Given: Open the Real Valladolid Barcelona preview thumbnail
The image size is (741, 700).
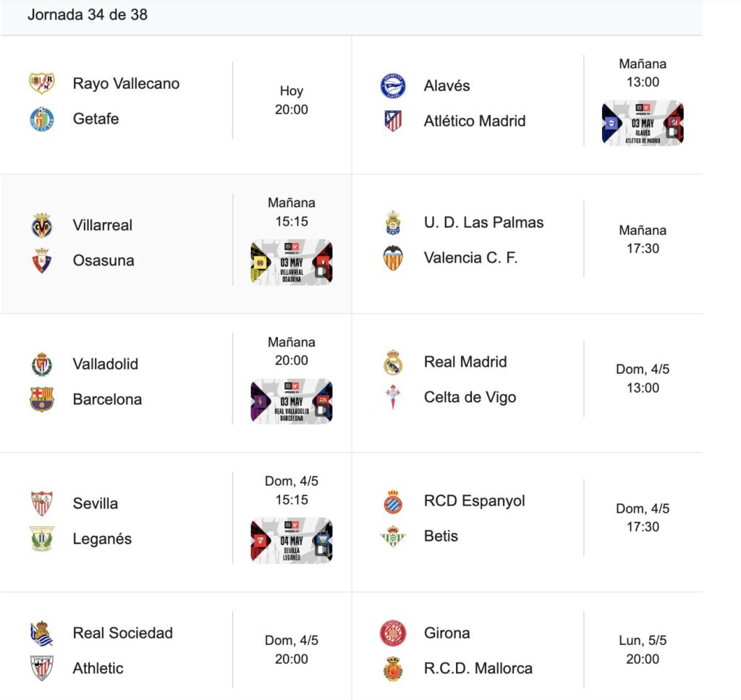Looking at the screenshot, I should coord(292,401).
